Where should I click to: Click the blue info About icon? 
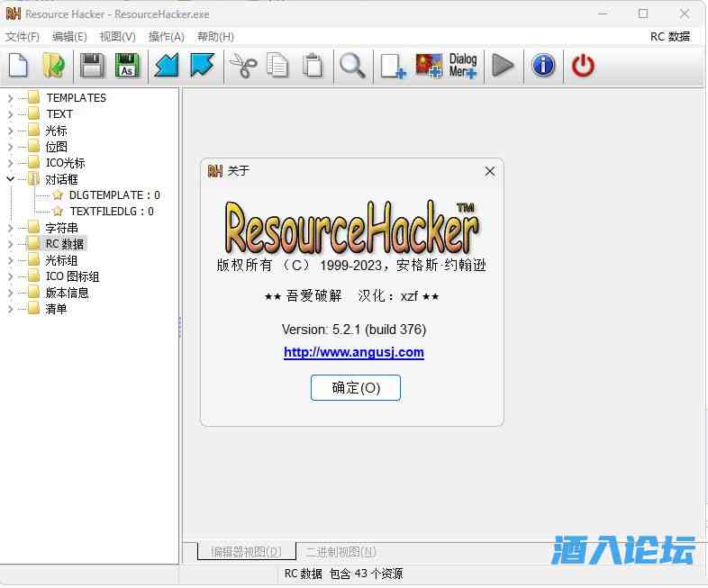point(543,66)
